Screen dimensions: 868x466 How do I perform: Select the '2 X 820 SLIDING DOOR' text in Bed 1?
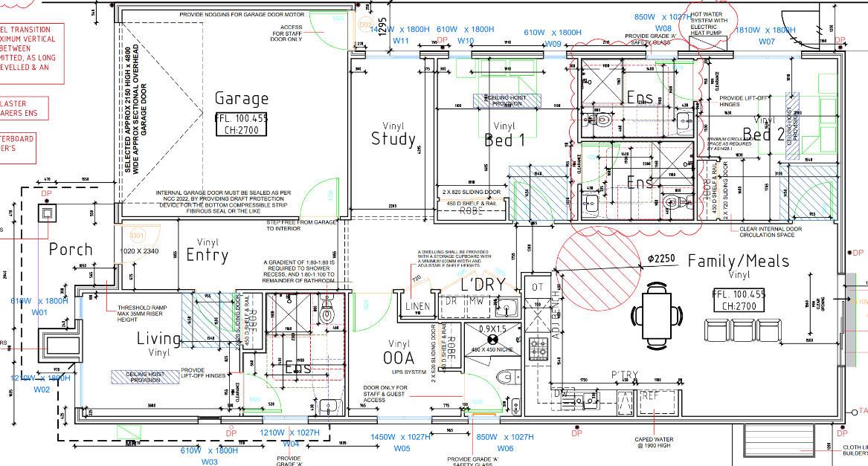click(471, 192)
